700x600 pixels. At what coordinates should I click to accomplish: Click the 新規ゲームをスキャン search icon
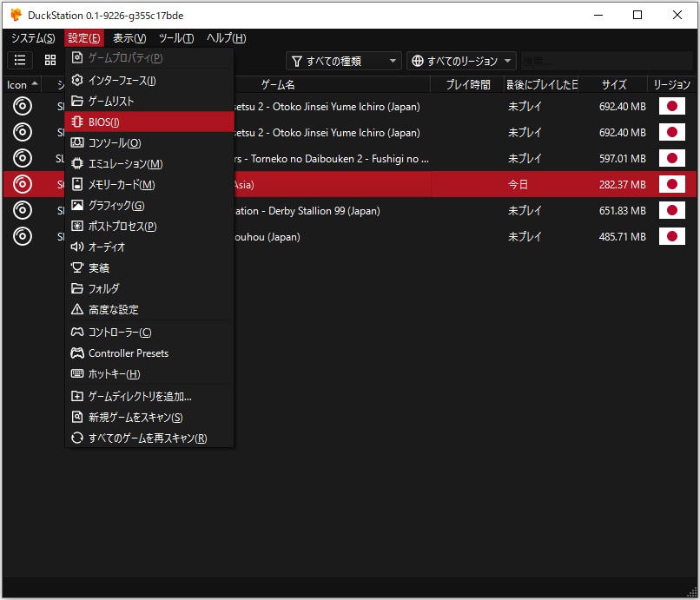tap(77, 417)
